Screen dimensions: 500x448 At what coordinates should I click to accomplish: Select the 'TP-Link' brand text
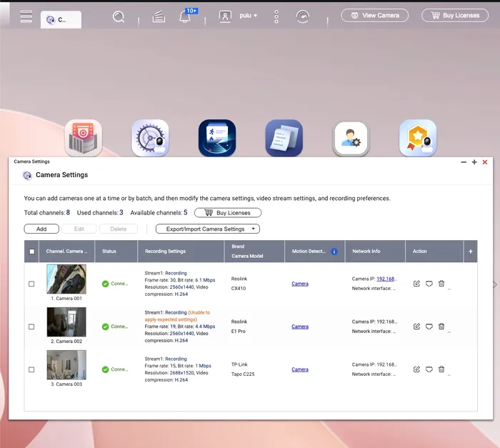pyautogui.click(x=239, y=364)
